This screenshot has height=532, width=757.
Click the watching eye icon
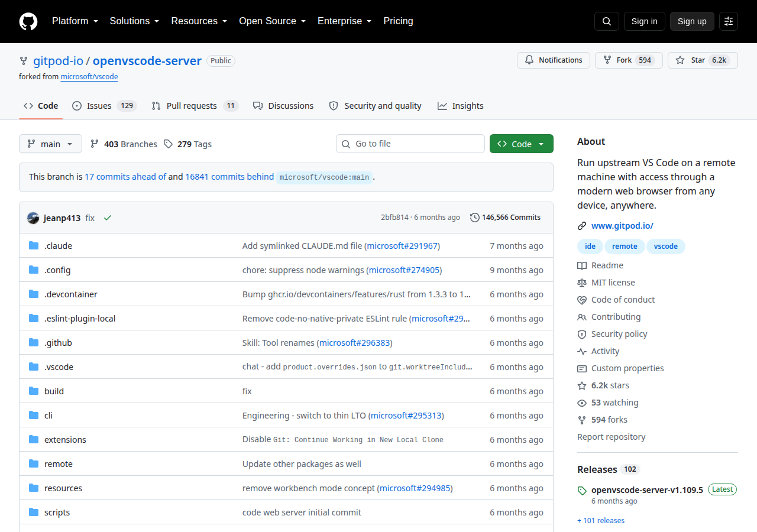[582, 403]
